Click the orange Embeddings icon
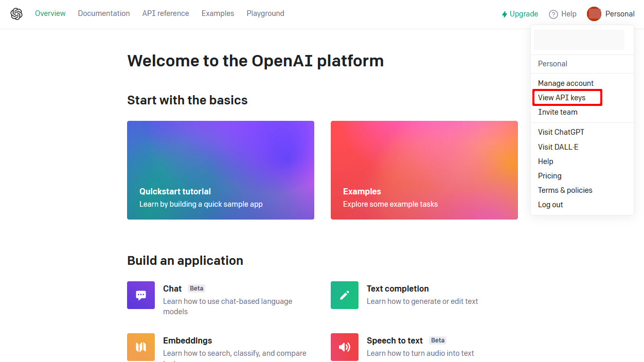 point(141,347)
